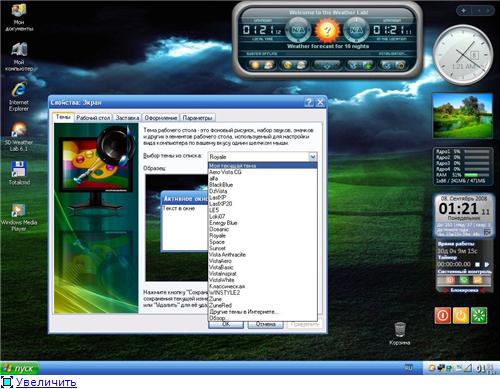Open the Параметры tab

198,118
